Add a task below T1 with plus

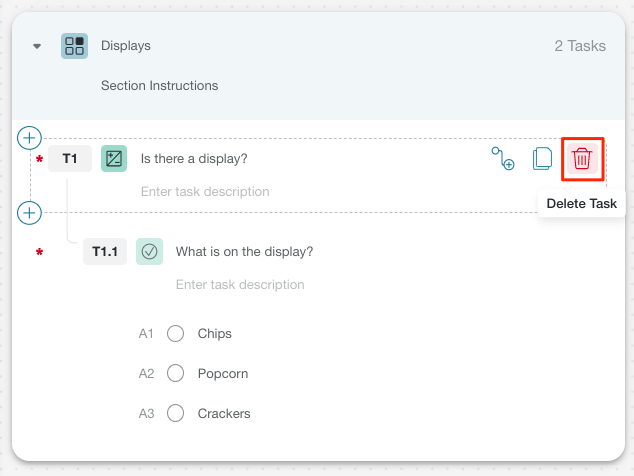point(29,213)
